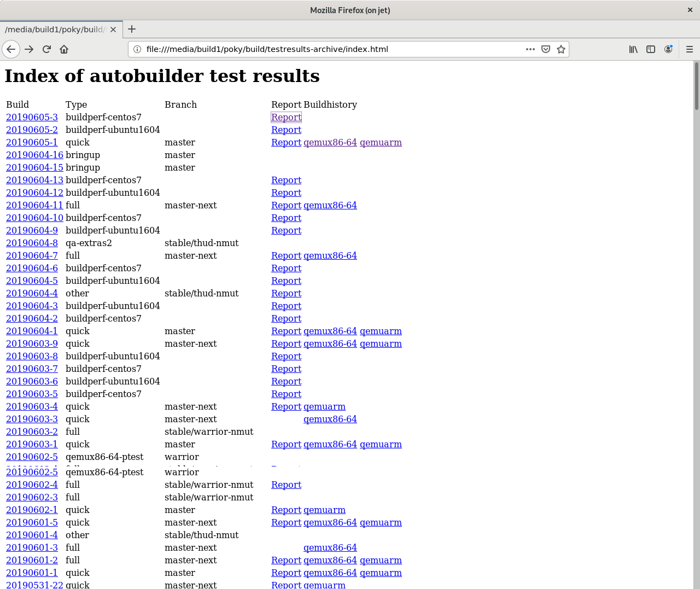700x589 pixels.
Task: Reload the current page
Action: pyautogui.click(x=46, y=49)
